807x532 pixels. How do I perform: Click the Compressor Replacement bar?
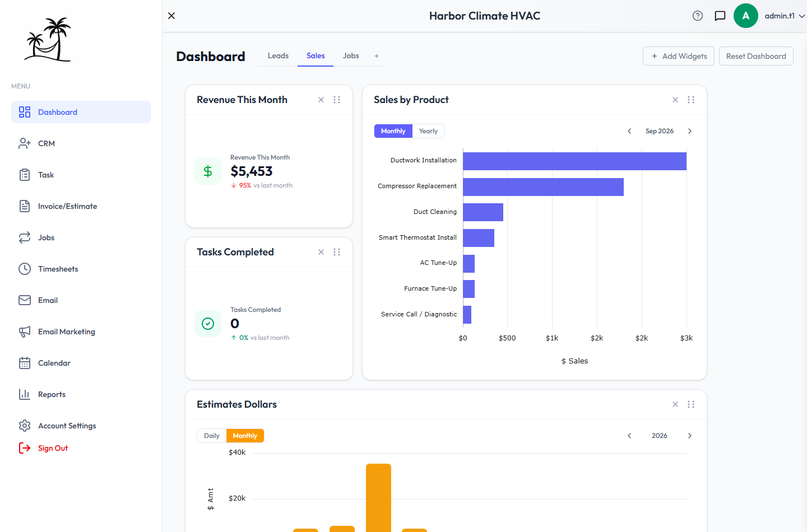click(x=543, y=187)
